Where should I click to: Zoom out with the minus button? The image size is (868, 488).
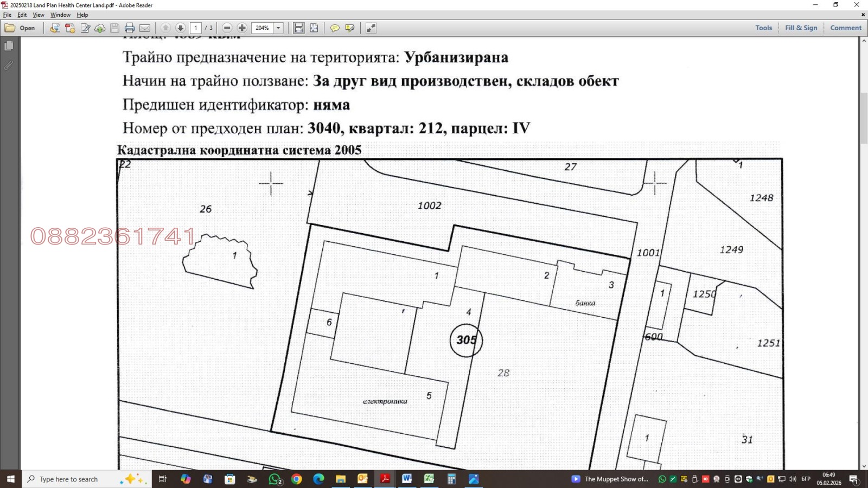click(227, 28)
